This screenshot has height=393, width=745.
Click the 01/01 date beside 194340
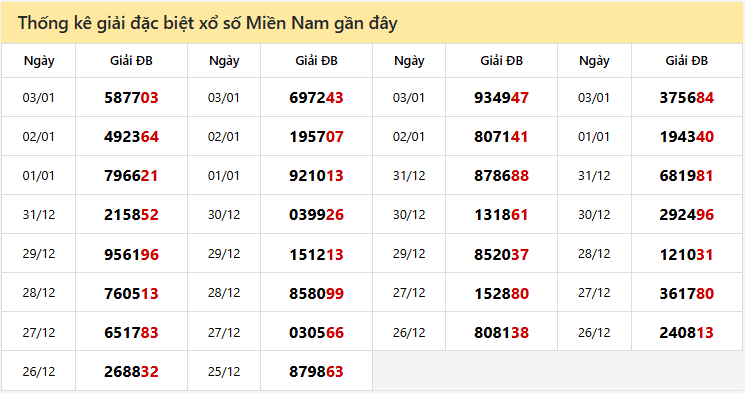[x=594, y=137]
